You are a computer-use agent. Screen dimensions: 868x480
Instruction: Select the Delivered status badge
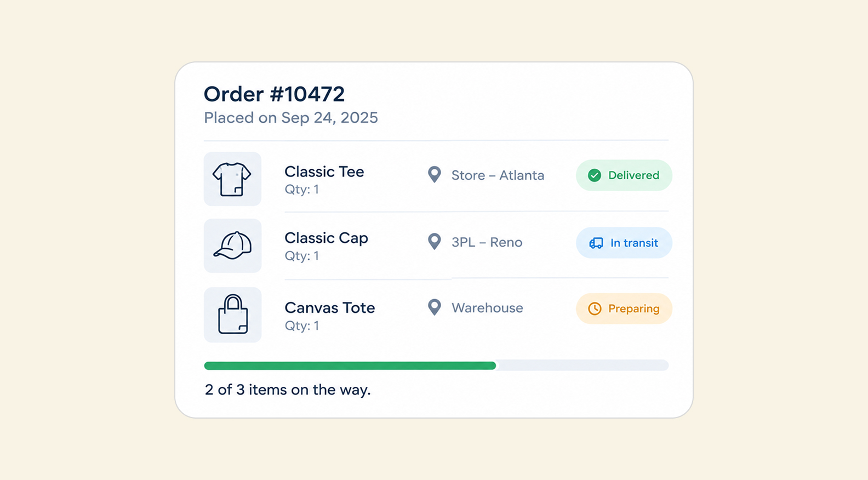(624, 175)
